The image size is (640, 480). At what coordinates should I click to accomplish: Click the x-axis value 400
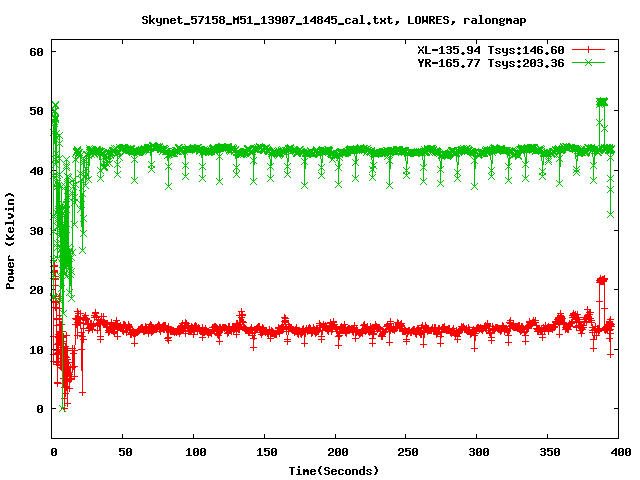click(620, 452)
